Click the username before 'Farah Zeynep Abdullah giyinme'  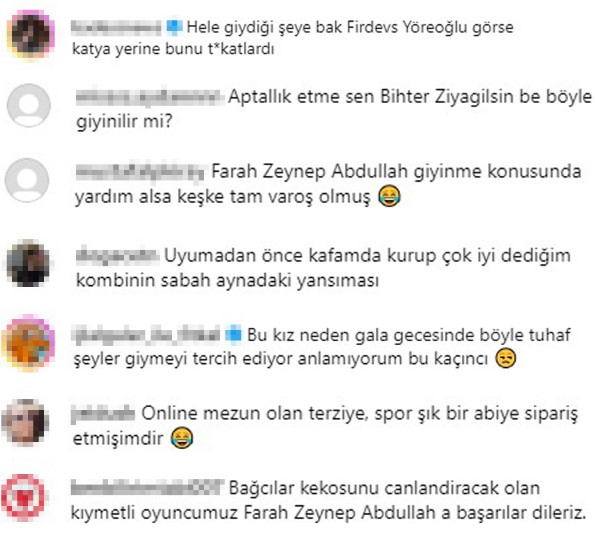click(140, 172)
